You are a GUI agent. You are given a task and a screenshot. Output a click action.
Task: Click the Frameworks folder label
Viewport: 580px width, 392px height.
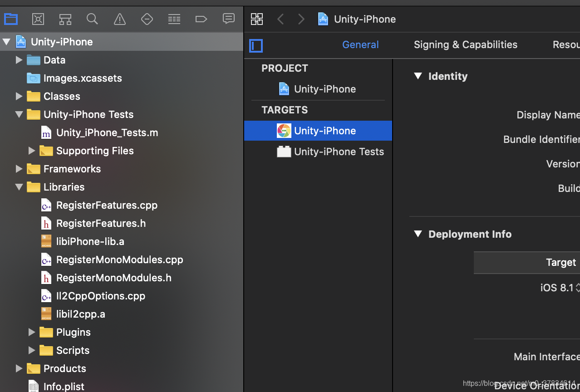[x=72, y=169]
